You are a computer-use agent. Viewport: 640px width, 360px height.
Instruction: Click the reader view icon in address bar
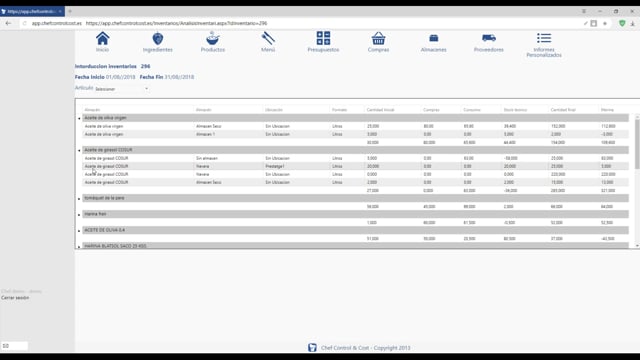pyautogui.click(x=594, y=23)
